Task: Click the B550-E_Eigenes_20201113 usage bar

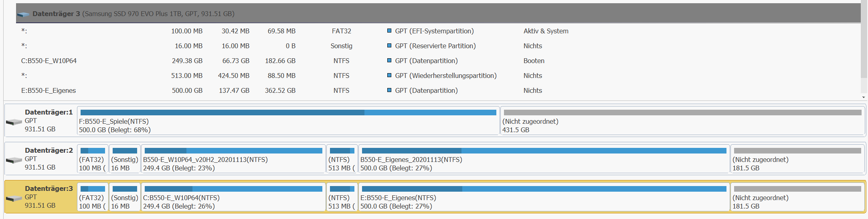Action: click(544, 151)
